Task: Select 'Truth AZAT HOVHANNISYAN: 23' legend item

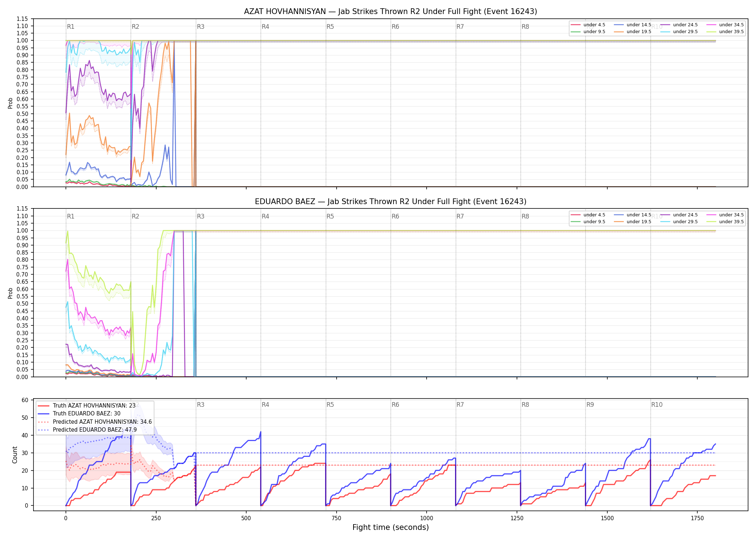Action: 87,406
